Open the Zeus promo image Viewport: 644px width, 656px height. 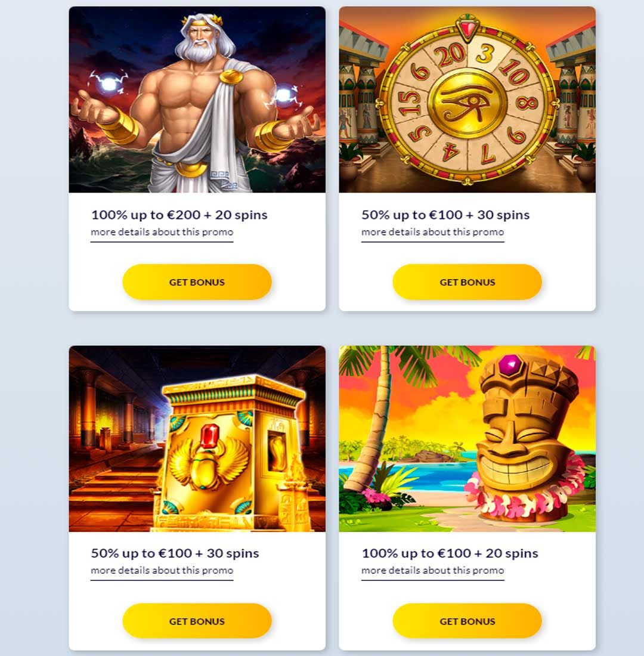[197, 100]
